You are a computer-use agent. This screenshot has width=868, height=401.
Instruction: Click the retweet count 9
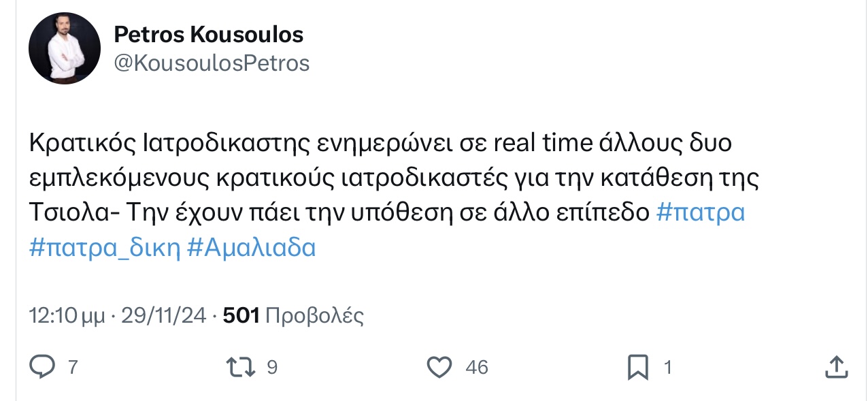point(271,368)
